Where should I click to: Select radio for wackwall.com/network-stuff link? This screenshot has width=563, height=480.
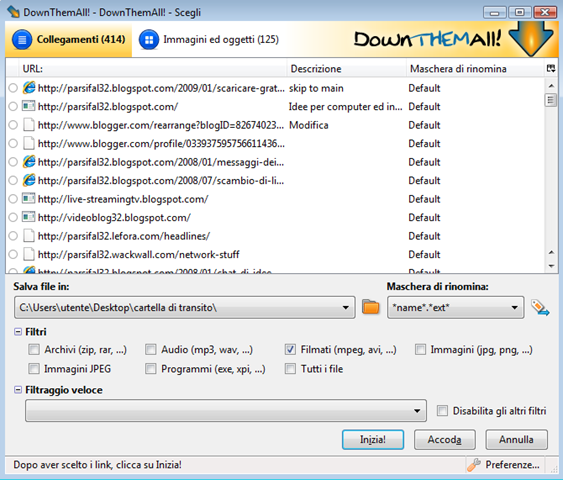click(x=13, y=255)
